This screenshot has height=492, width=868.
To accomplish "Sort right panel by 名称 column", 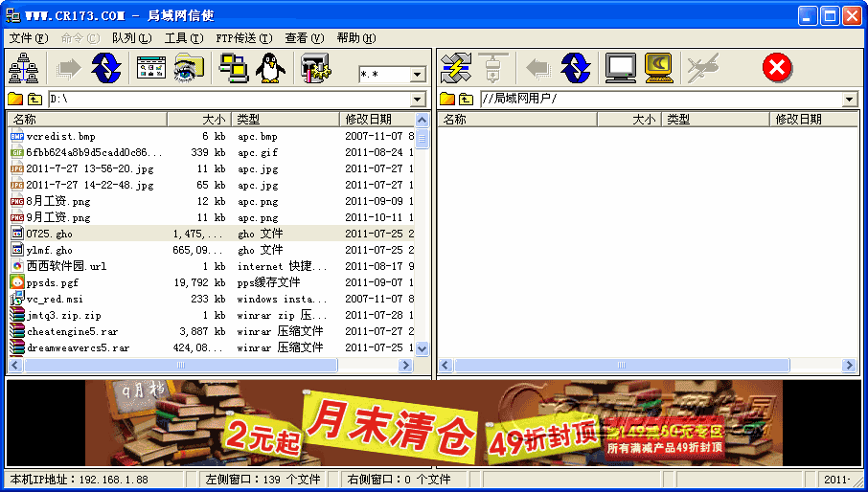I will point(517,119).
